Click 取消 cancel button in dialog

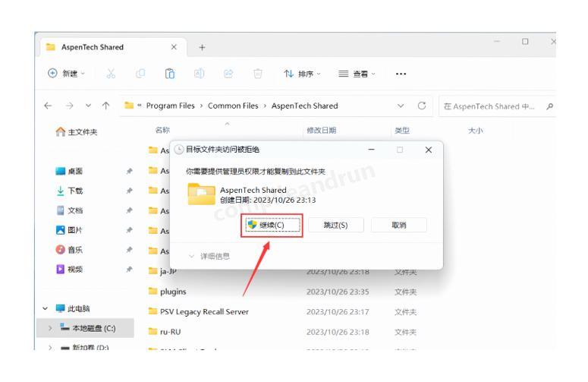[x=399, y=225]
